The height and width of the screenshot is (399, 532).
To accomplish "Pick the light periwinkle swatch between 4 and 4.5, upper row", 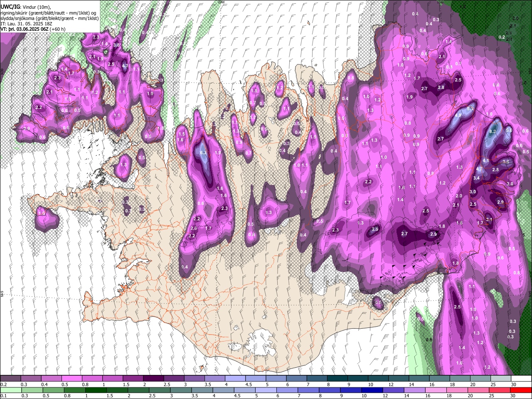I will point(234,379).
